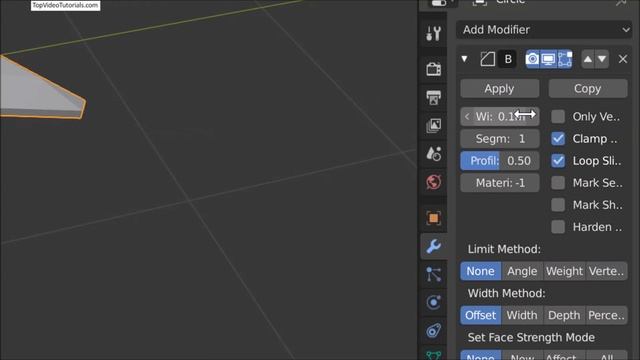Enable the Mark Sharp checkbox

coord(558,205)
